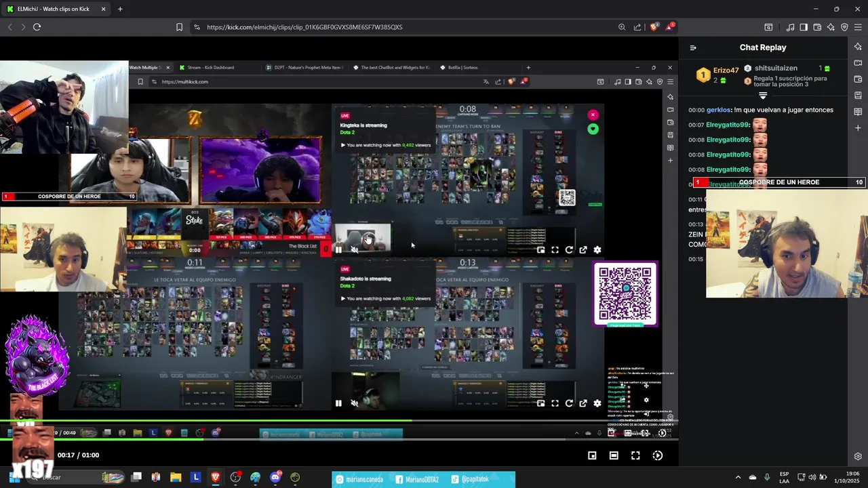Refresh the Shakadoto embedded stream
The image size is (868, 488).
pyautogui.click(x=569, y=403)
